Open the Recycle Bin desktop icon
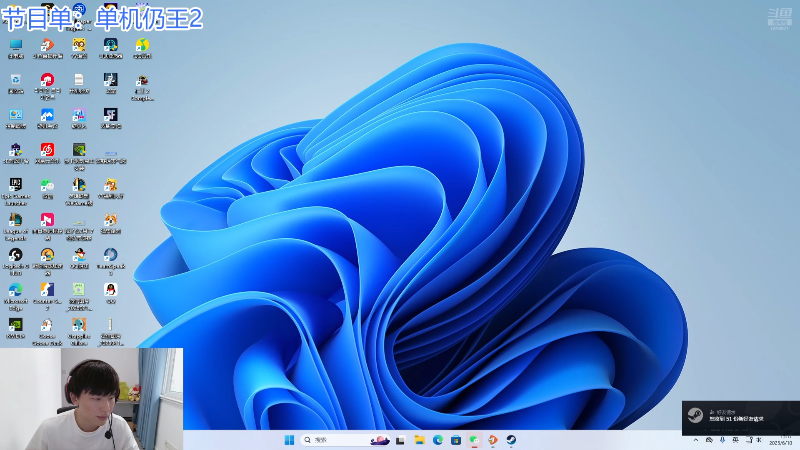The height and width of the screenshot is (450, 800). coord(16,83)
